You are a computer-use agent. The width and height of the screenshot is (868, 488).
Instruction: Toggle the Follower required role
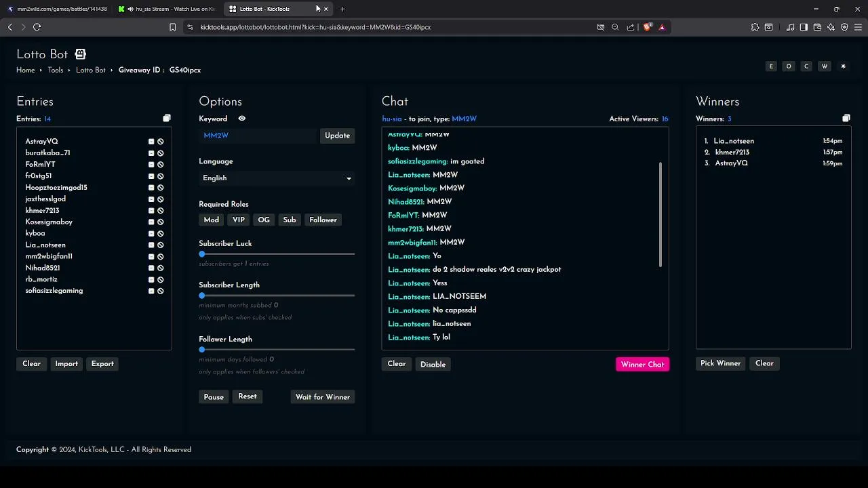[x=323, y=220]
